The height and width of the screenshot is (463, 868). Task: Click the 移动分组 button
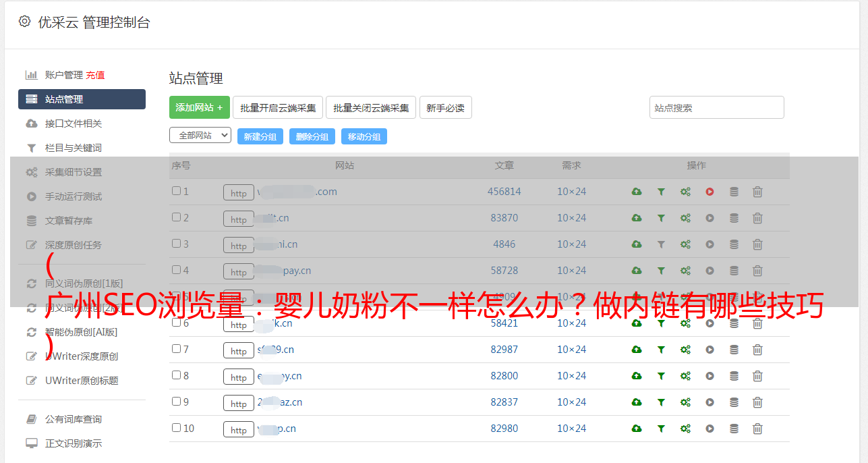(364, 136)
